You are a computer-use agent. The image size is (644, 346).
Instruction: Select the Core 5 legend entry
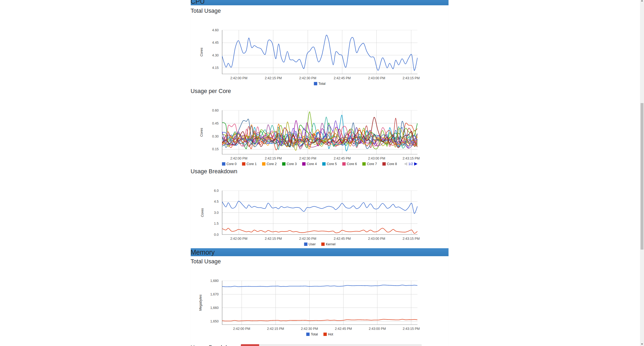(x=329, y=164)
